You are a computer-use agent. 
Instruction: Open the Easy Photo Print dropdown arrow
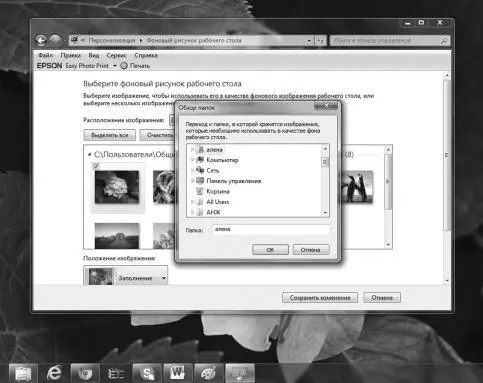click(115, 66)
